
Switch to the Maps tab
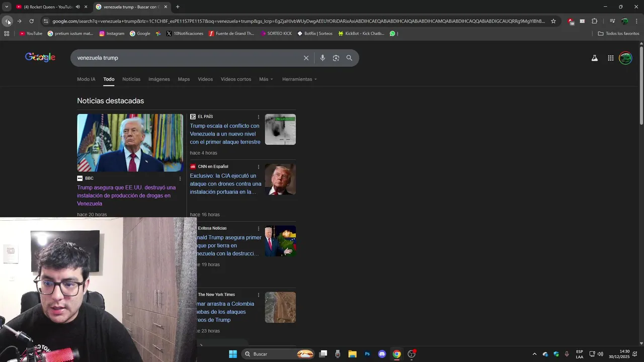[x=184, y=79]
